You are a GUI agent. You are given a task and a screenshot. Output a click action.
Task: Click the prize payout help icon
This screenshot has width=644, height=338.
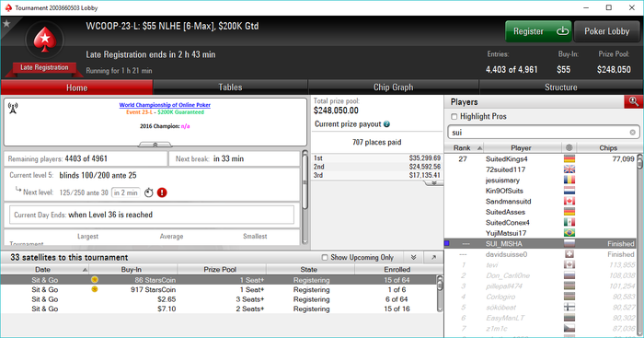click(386, 123)
